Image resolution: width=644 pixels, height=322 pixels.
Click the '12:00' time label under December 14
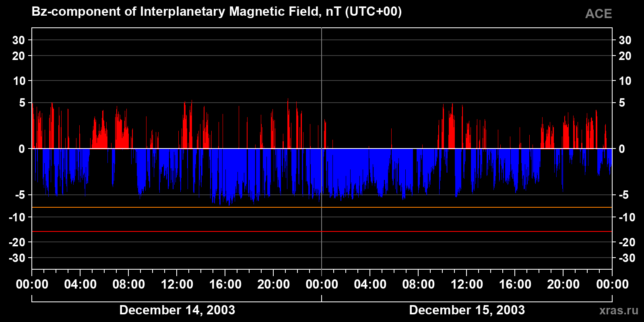(x=177, y=285)
